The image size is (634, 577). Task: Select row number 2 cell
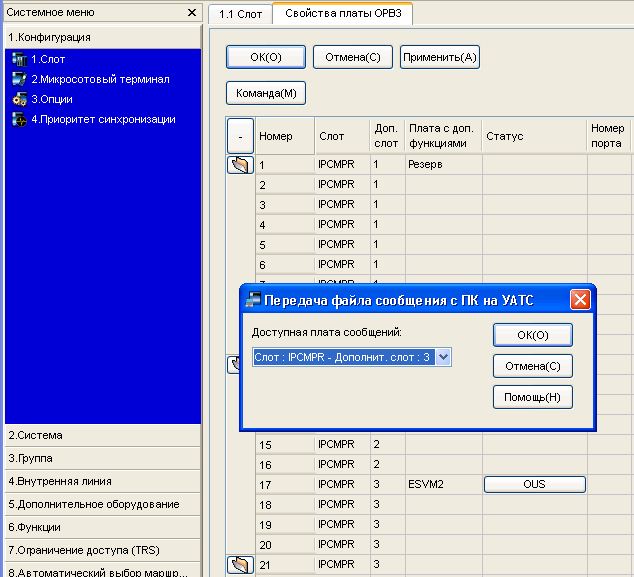click(285, 185)
